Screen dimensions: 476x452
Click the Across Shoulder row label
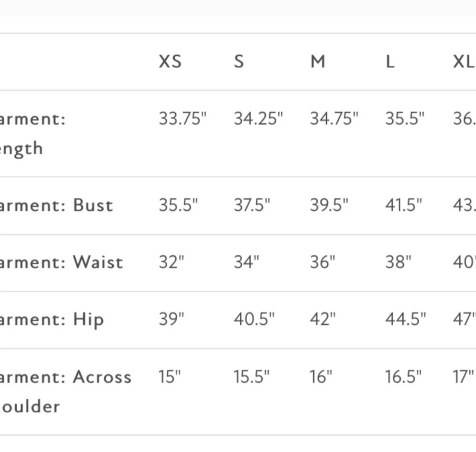point(65,391)
